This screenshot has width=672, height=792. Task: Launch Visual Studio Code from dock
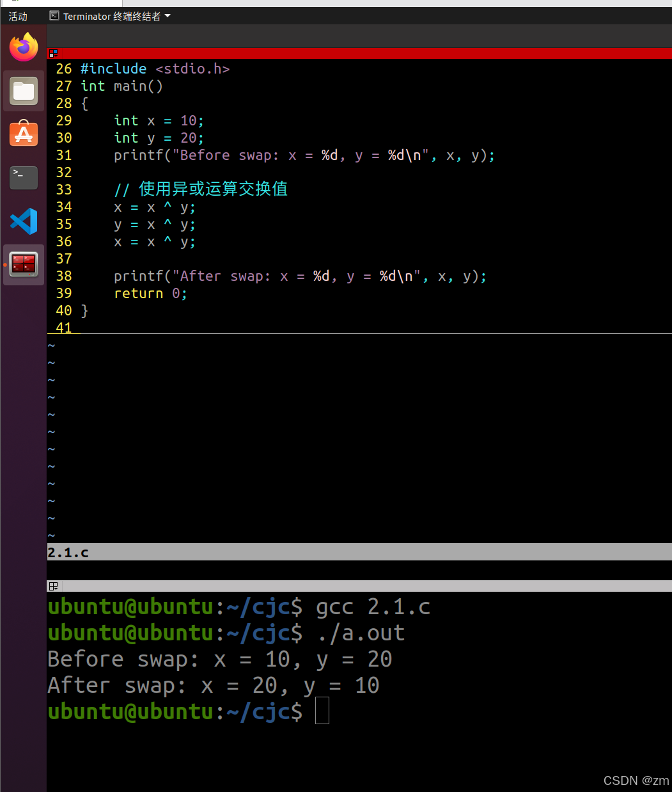(x=24, y=221)
